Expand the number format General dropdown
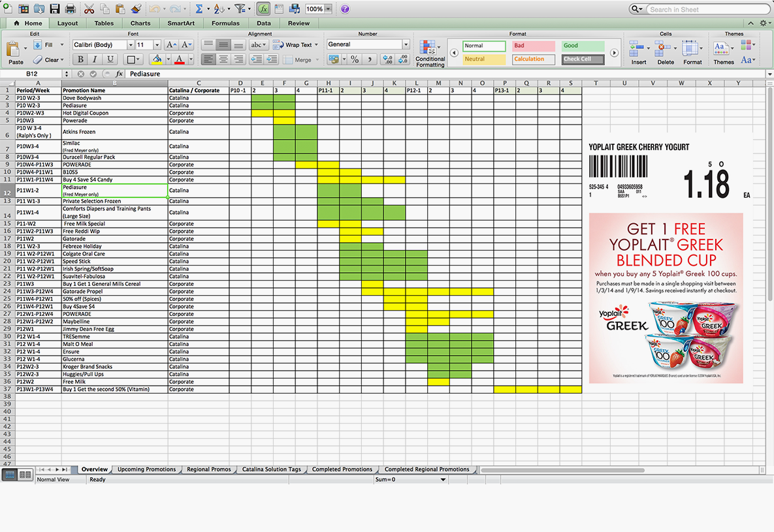The image size is (774, 532). point(406,44)
